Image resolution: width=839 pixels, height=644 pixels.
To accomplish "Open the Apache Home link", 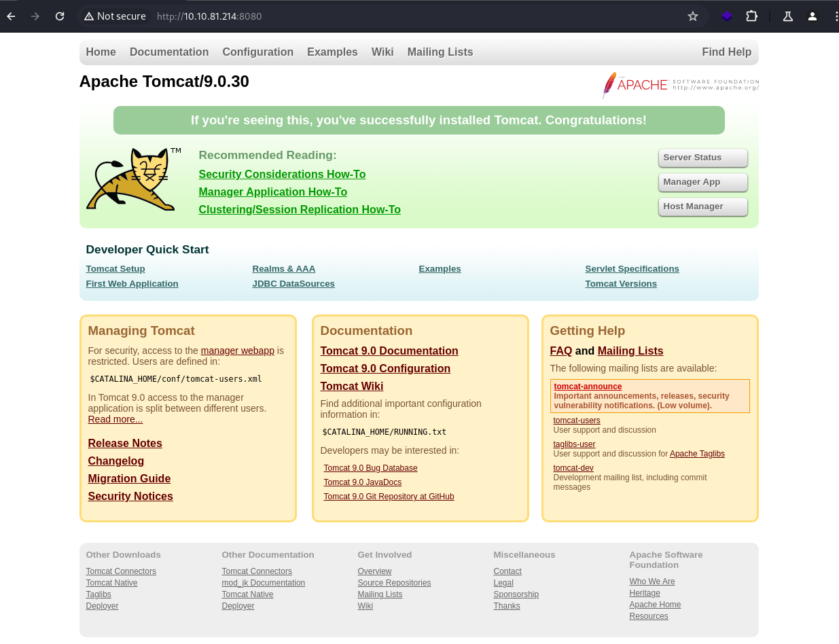I will [x=655, y=605].
